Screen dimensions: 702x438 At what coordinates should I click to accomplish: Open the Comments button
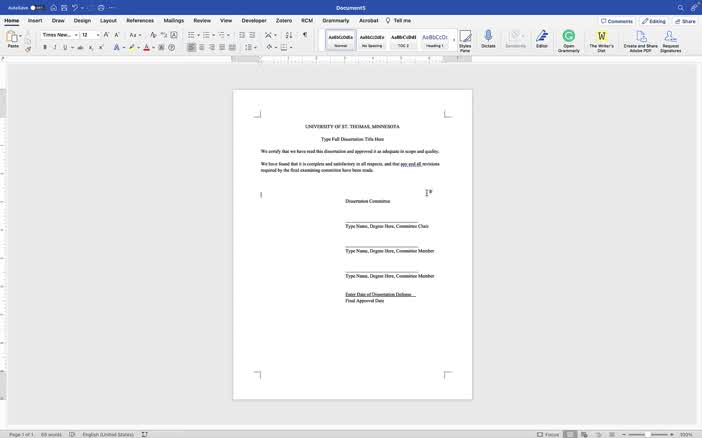point(616,21)
